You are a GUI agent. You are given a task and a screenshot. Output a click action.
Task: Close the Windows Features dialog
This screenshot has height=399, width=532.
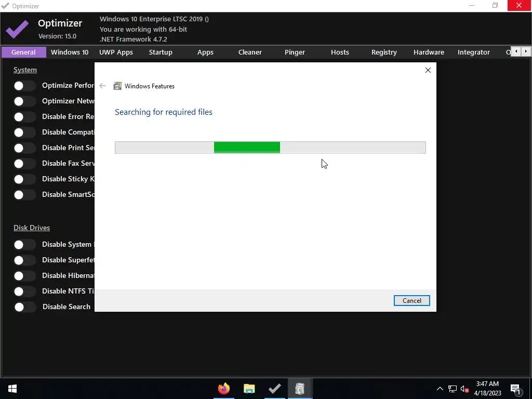[428, 70]
